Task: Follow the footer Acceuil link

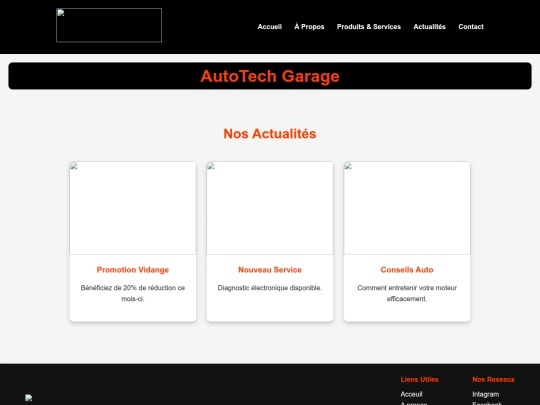Action: (x=411, y=394)
